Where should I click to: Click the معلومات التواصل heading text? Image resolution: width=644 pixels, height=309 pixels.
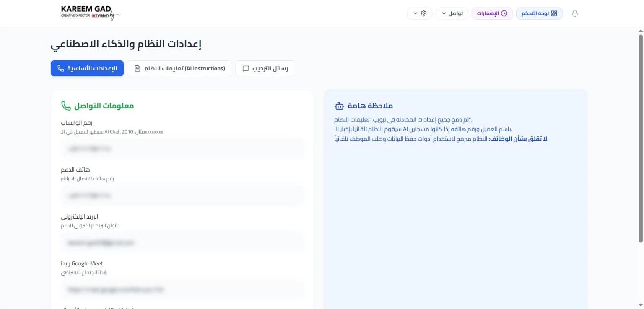click(x=104, y=106)
